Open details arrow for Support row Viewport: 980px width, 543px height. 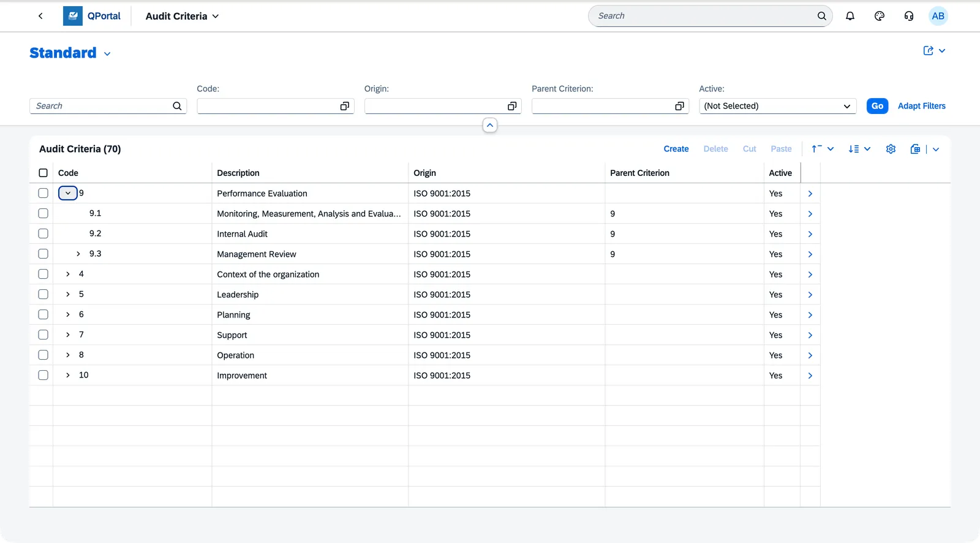810,335
